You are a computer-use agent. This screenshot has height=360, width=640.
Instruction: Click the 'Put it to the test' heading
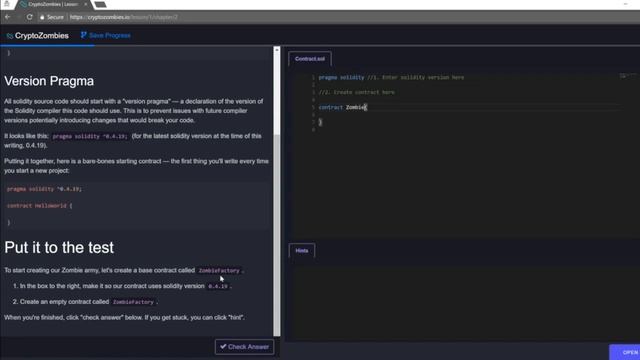(59, 247)
